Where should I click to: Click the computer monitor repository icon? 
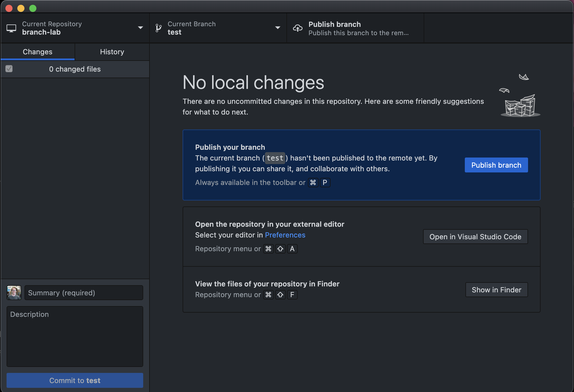[11, 28]
